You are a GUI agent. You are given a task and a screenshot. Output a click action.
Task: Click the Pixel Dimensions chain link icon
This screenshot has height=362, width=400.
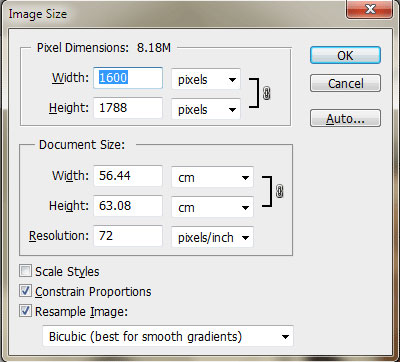click(266, 94)
